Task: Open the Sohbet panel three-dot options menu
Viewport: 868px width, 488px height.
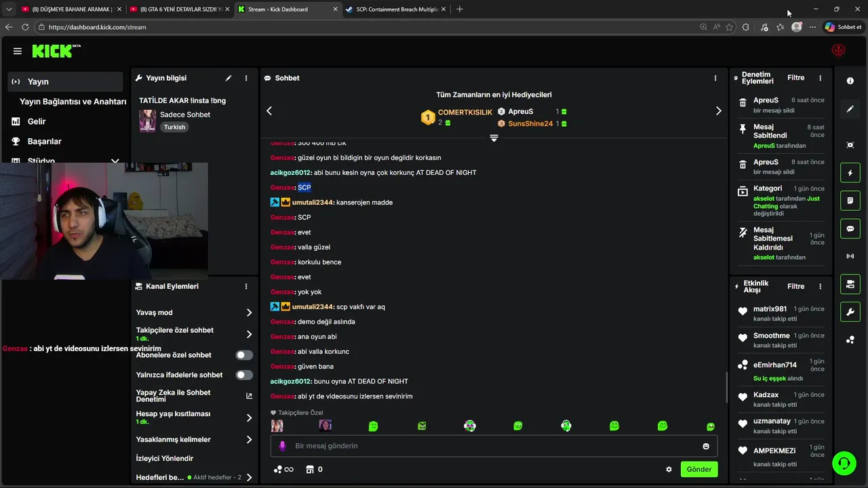Action: [715, 78]
